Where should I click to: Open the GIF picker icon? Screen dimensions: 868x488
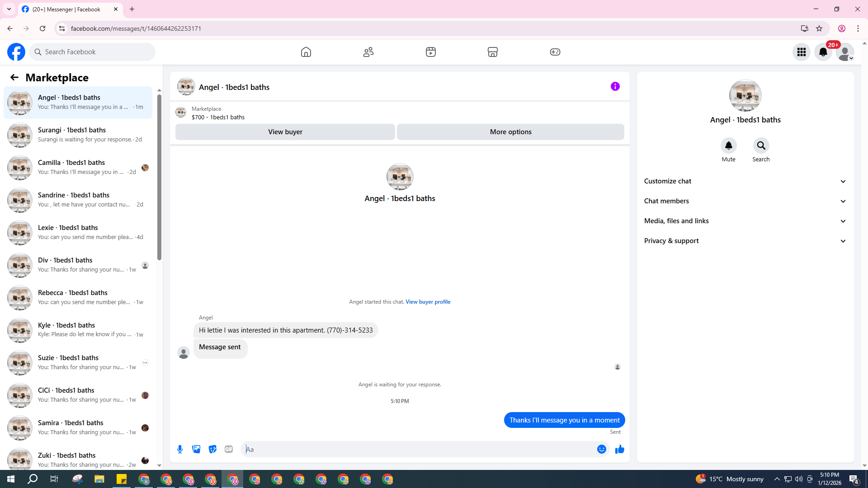(x=229, y=449)
